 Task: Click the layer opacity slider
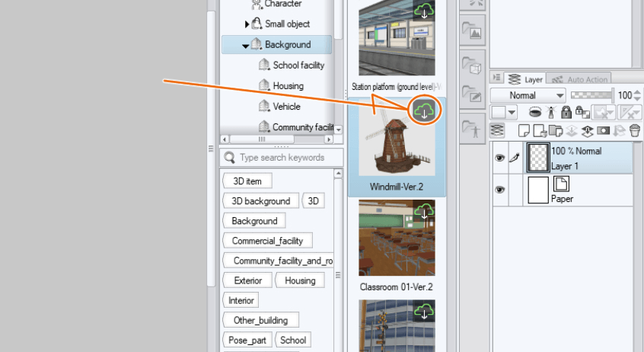click(592, 94)
